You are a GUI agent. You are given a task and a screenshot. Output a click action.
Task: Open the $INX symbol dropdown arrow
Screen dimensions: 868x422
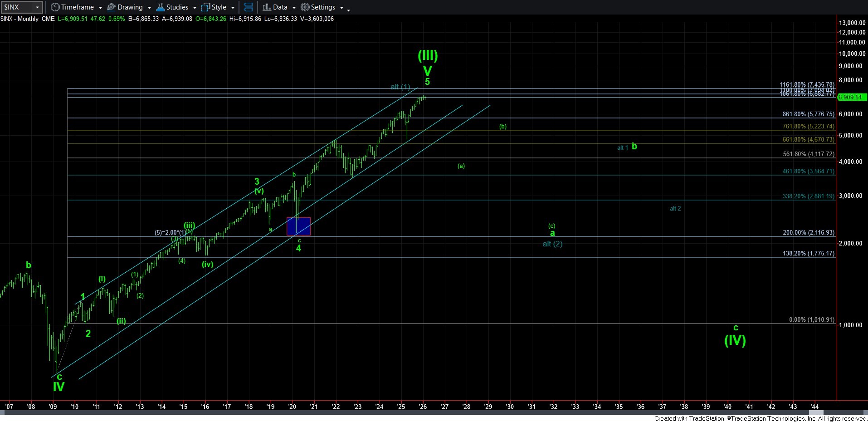(37, 7)
